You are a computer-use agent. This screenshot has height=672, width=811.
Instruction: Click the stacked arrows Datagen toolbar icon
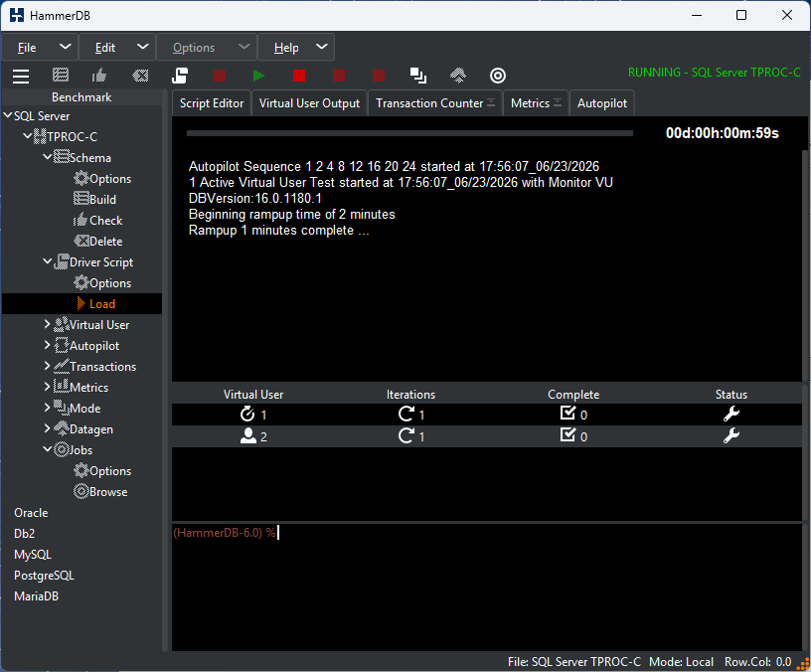[458, 76]
